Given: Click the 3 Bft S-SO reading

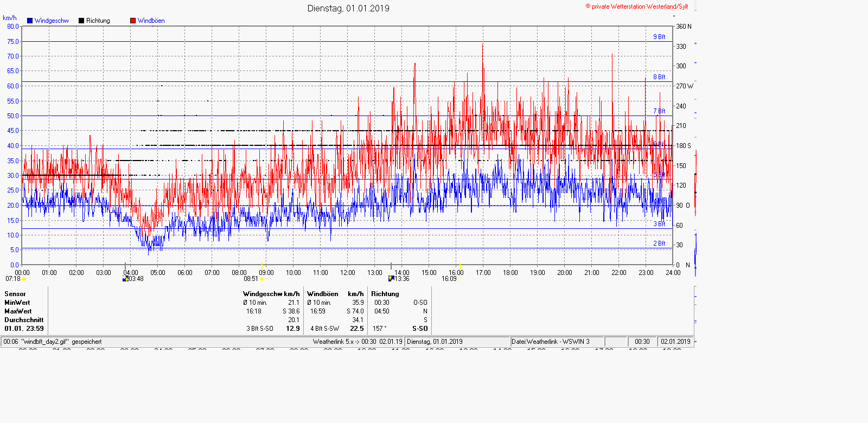Looking at the screenshot, I should (260, 329).
